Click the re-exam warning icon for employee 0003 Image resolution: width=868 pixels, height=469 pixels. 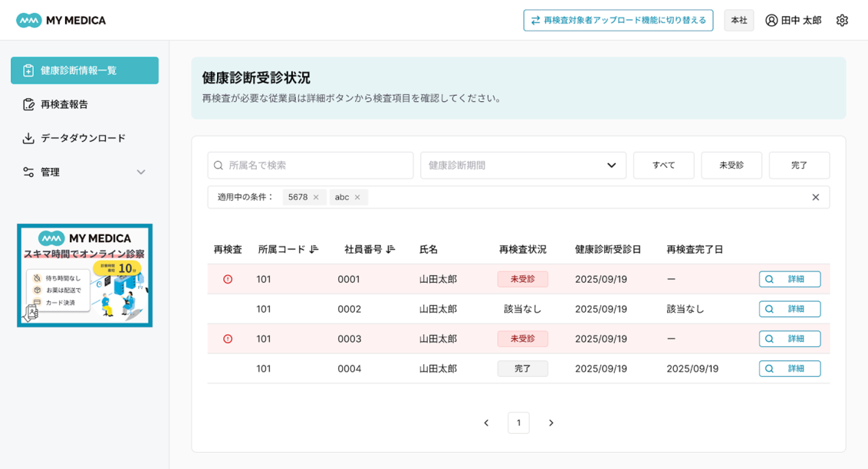[x=228, y=339]
